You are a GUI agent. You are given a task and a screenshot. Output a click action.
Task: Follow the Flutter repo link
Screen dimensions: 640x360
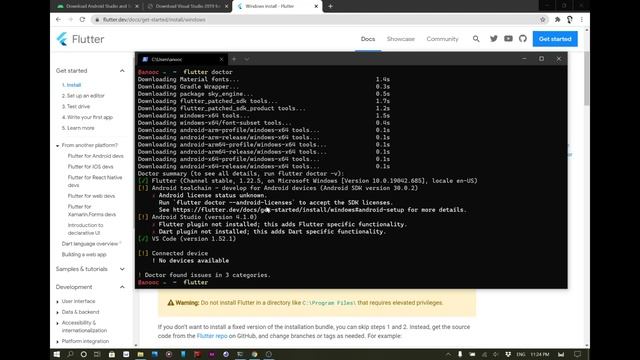[212, 336]
